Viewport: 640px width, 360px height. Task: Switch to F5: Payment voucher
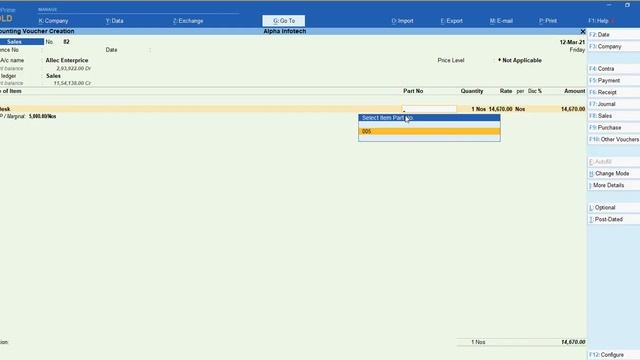pyautogui.click(x=613, y=80)
